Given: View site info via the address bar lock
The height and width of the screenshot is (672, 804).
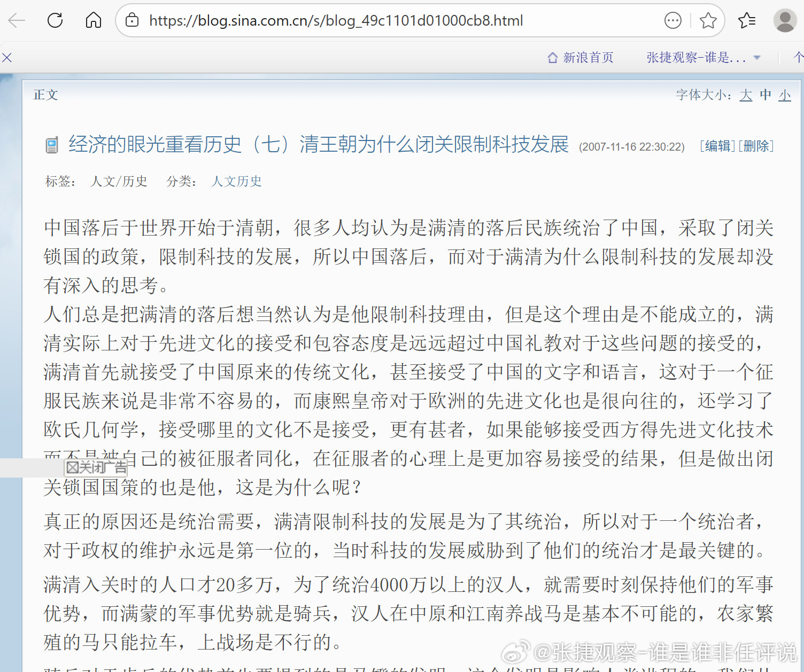Looking at the screenshot, I should pyautogui.click(x=132, y=20).
